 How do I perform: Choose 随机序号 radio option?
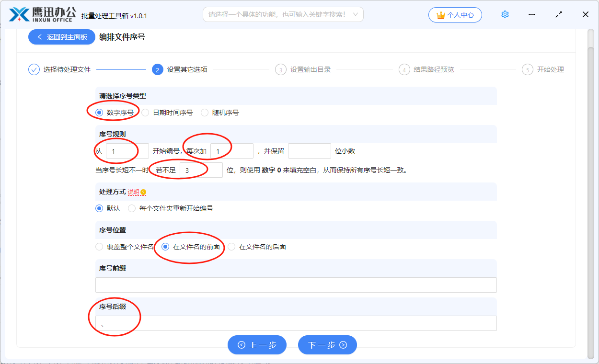pyautogui.click(x=205, y=113)
